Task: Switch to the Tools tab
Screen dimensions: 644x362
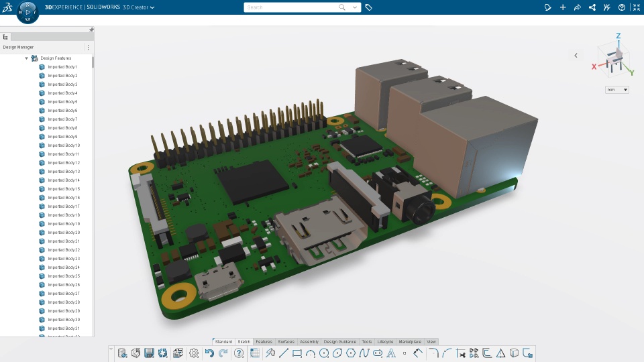Action: click(367, 341)
